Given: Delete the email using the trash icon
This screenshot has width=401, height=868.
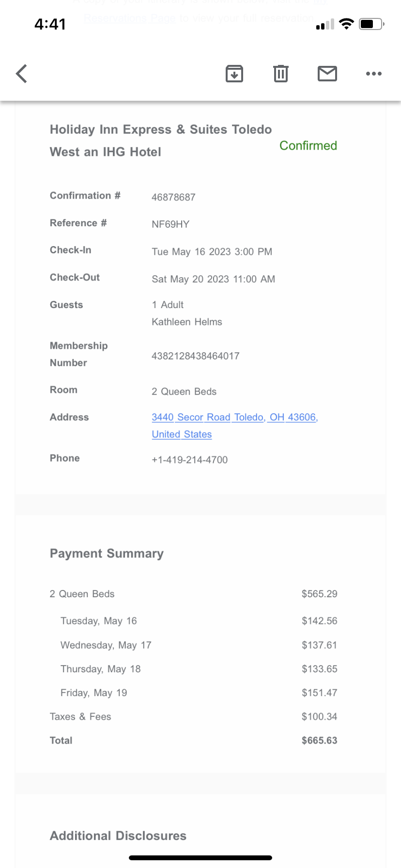Looking at the screenshot, I should 281,74.
